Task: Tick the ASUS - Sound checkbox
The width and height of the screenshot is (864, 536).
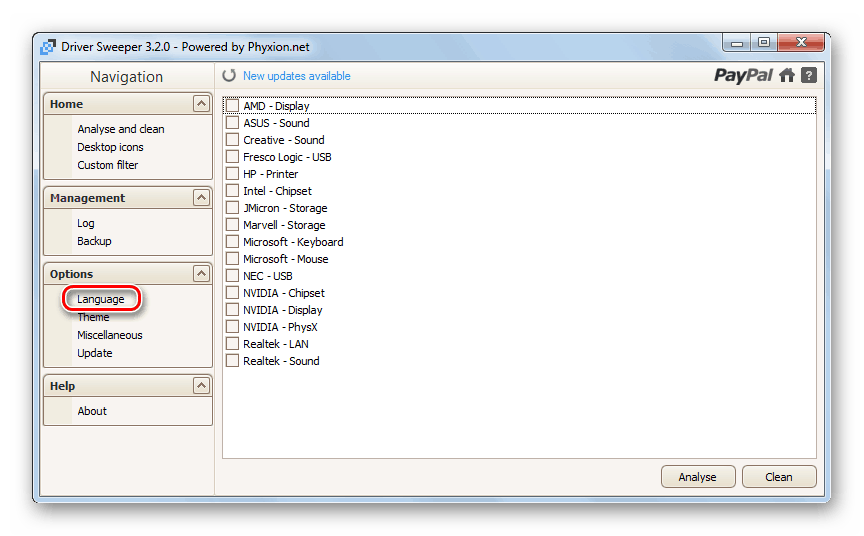Action: pos(233,122)
